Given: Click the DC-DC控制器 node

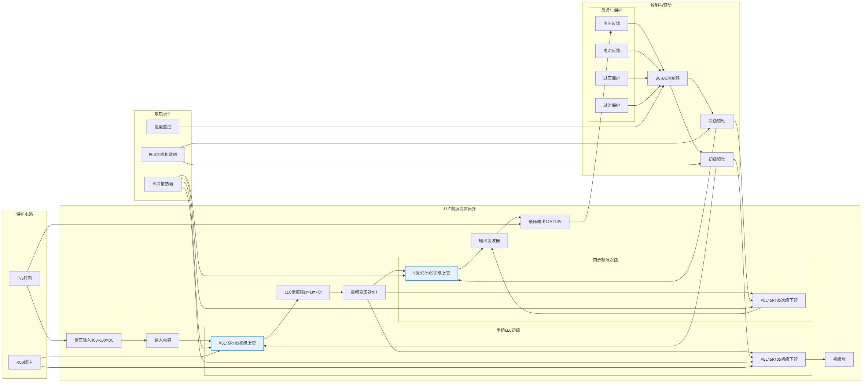Looking at the screenshot, I should click(667, 78).
